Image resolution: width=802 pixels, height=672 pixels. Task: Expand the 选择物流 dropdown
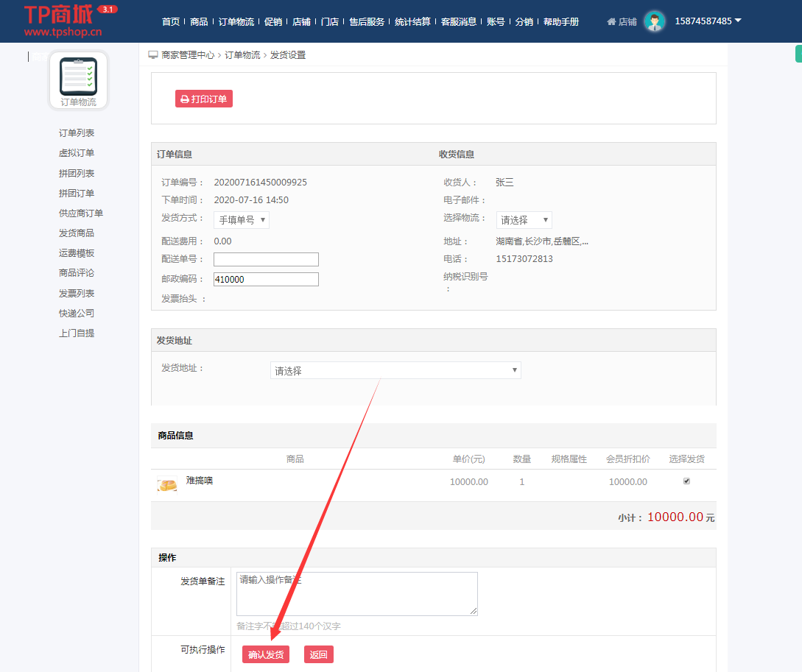pyautogui.click(x=524, y=220)
